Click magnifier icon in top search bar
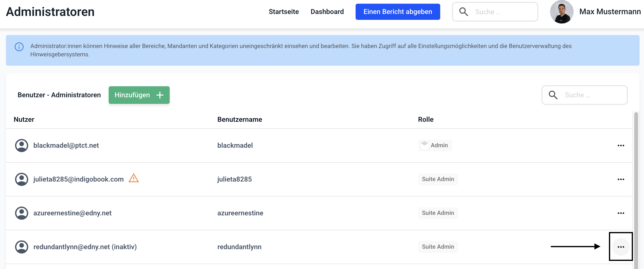Image resolution: width=644 pixels, height=269 pixels. coord(464,12)
